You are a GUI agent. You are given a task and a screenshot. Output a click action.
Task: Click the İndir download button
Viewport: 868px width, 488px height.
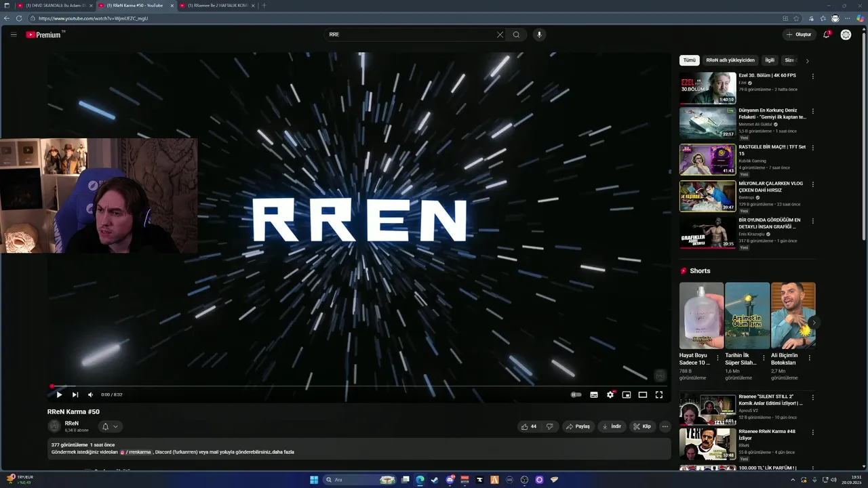point(612,426)
